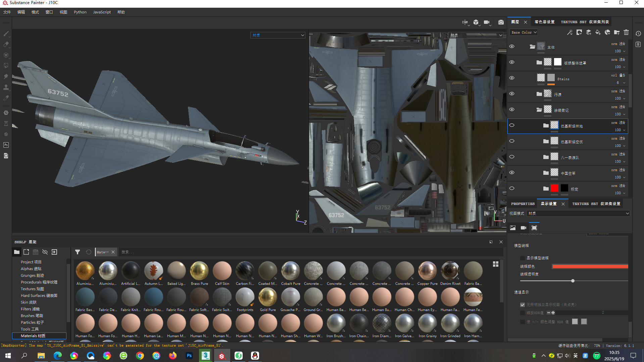The width and height of the screenshot is (644, 362).
Task: Open the resource updater icon in sidebar
Action: click(6, 156)
